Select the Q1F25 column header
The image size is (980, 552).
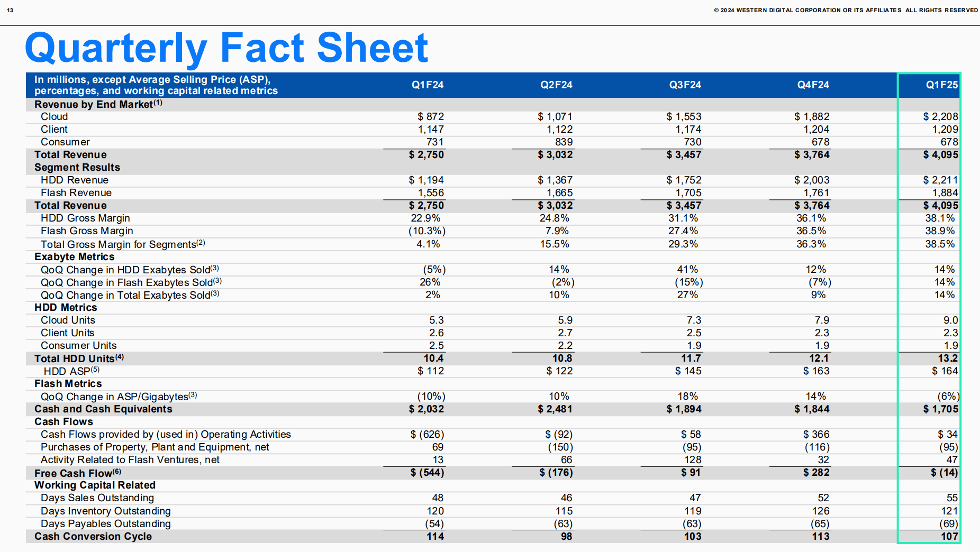pyautogui.click(x=941, y=85)
